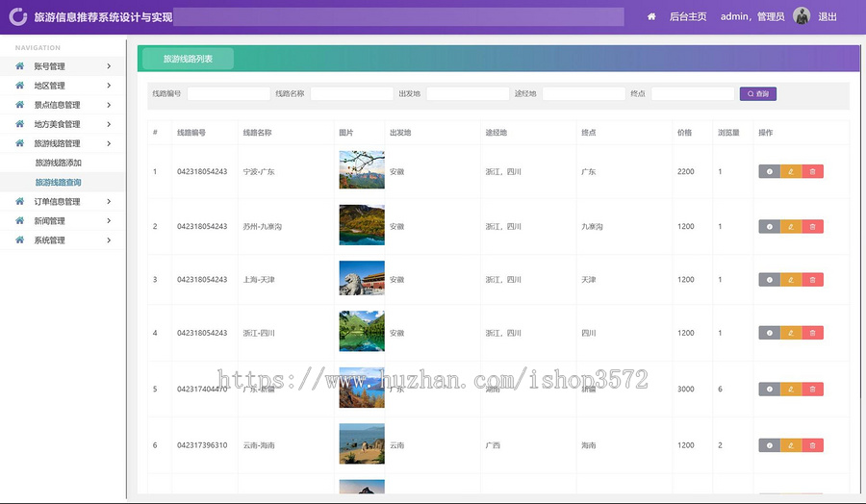
Task: Expand the 景点信息管理 chevron
Action: point(109,105)
